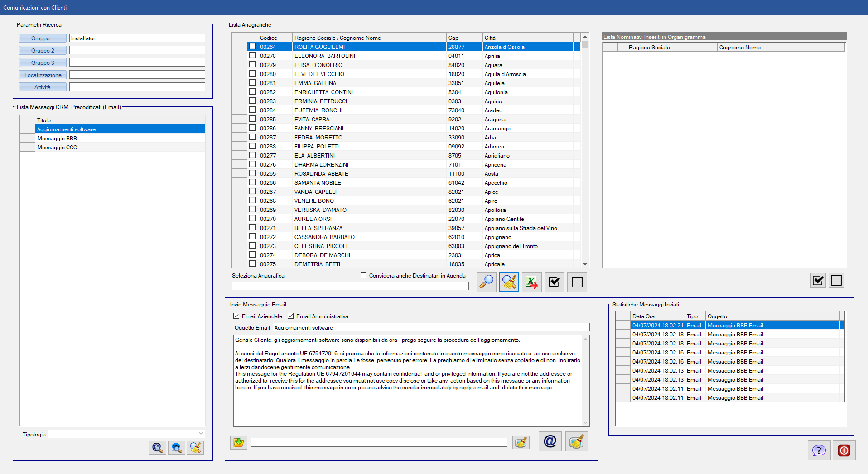The height and width of the screenshot is (474, 868).
Task: Uncheck the Email Amministrativa checkbox
Action: pos(290,316)
